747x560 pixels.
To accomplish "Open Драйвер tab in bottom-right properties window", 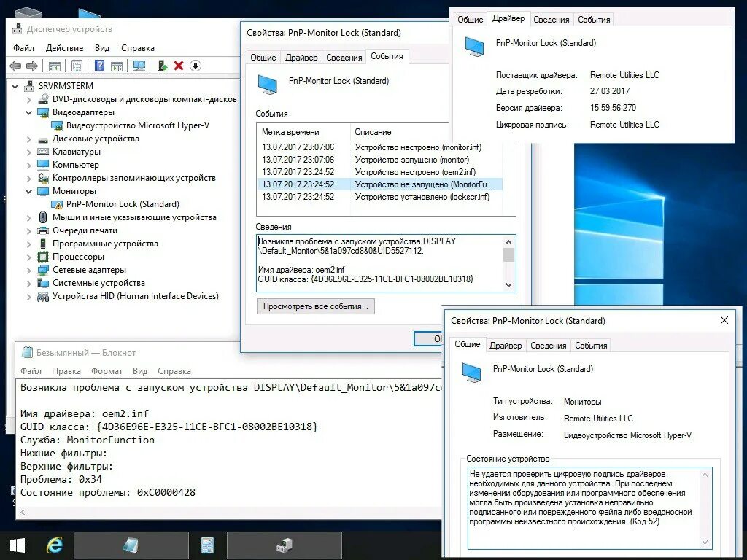I will [x=506, y=345].
